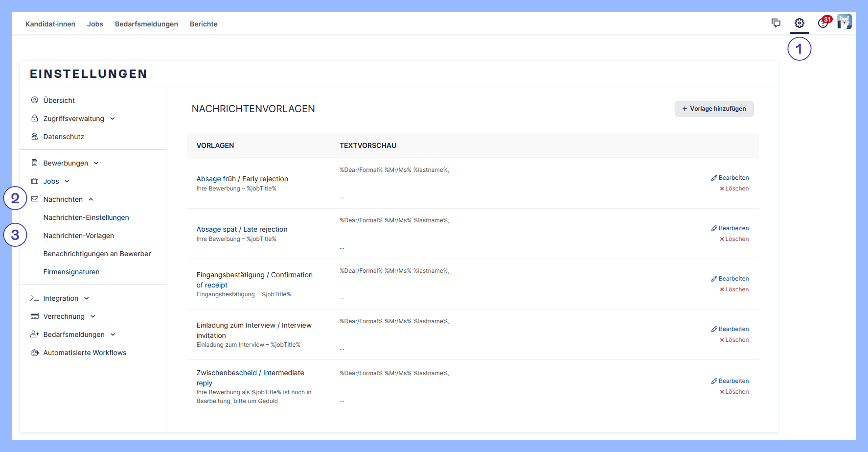Expand the Integration section chevron

pyautogui.click(x=87, y=298)
